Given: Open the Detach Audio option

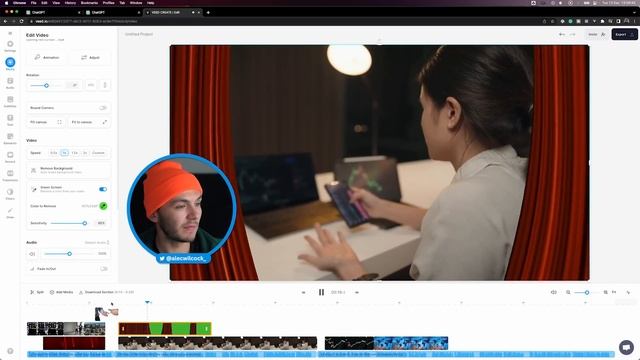Looking at the screenshot, I should [97, 242].
